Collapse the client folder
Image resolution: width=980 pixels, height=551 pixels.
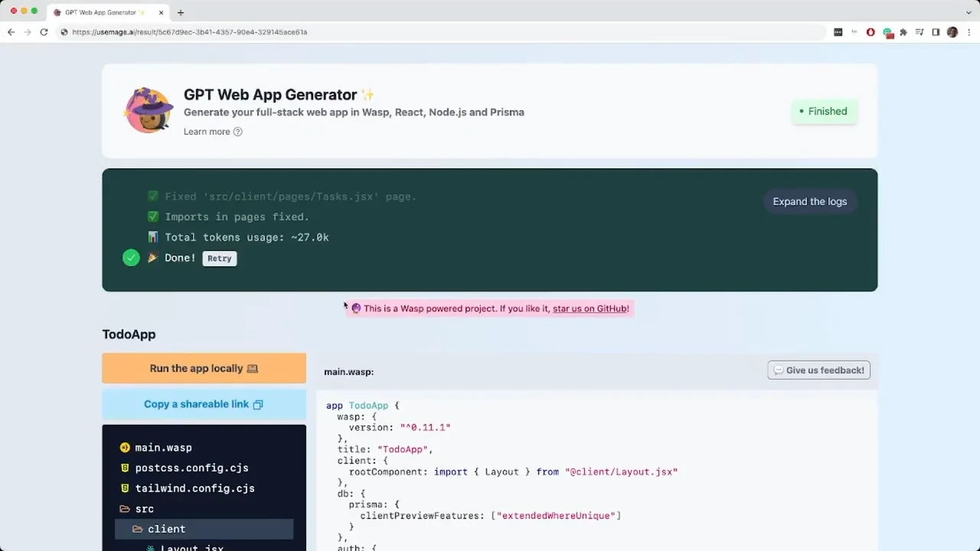tap(204, 529)
